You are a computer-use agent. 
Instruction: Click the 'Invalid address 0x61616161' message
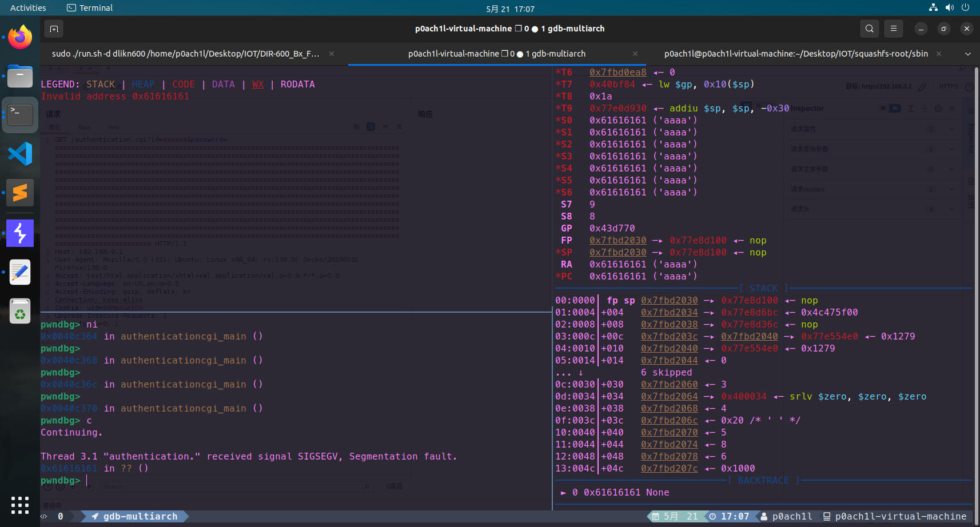(115, 96)
